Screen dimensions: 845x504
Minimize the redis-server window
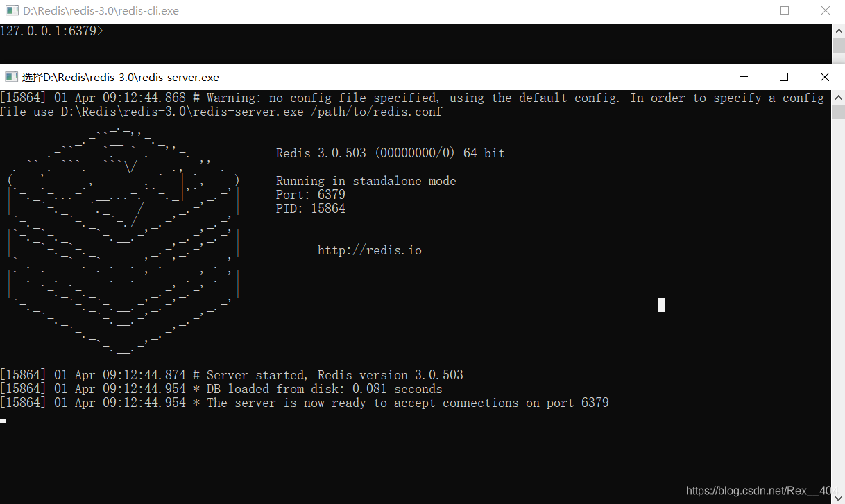pos(743,77)
